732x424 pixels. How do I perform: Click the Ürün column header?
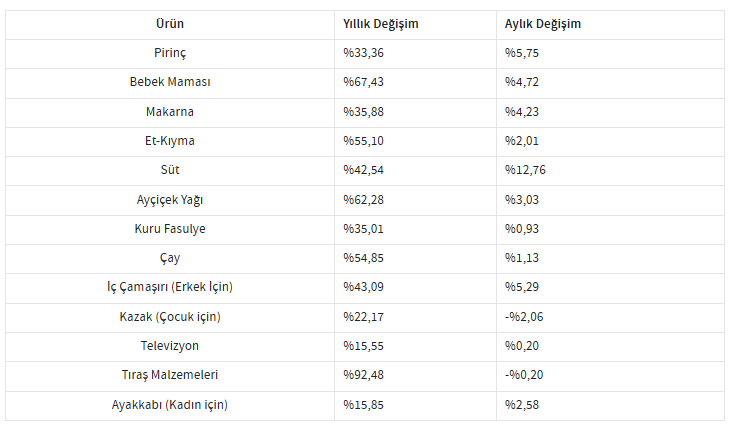(170, 24)
